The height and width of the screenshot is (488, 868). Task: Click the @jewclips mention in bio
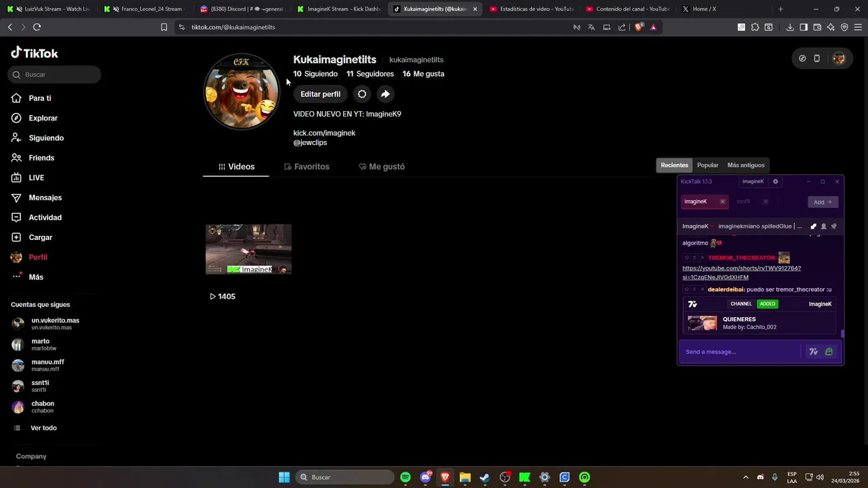click(x=310, y=142)
